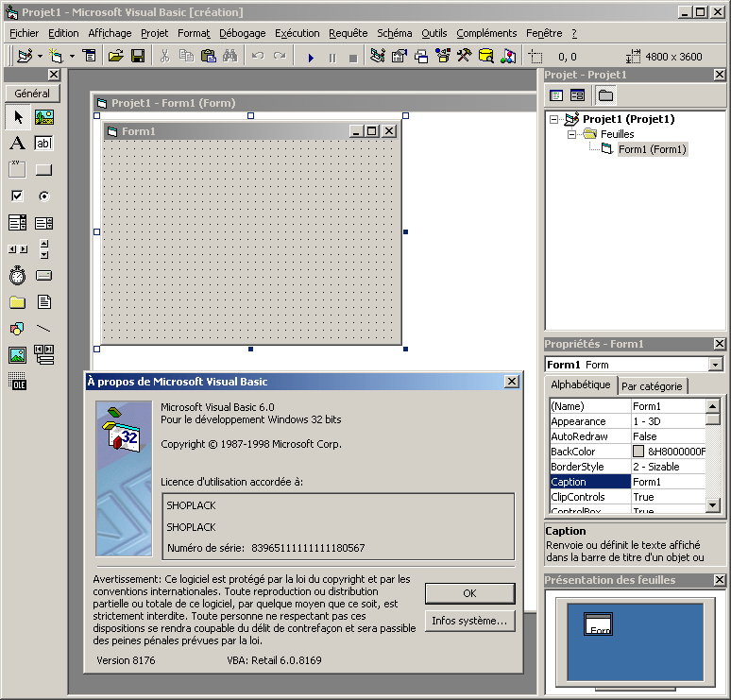Open the Affichage menu
Screen dimensions: 731x700
click(110, 33)
